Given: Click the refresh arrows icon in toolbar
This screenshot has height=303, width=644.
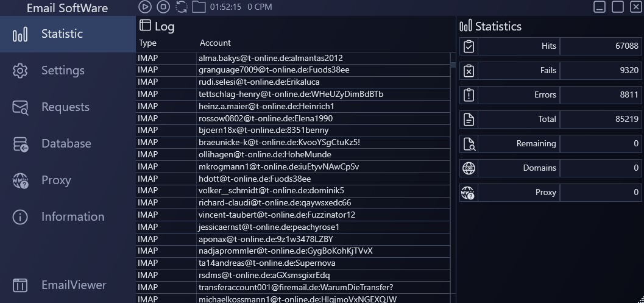Looking at the screenshot, I should click(x=182, y=7).
